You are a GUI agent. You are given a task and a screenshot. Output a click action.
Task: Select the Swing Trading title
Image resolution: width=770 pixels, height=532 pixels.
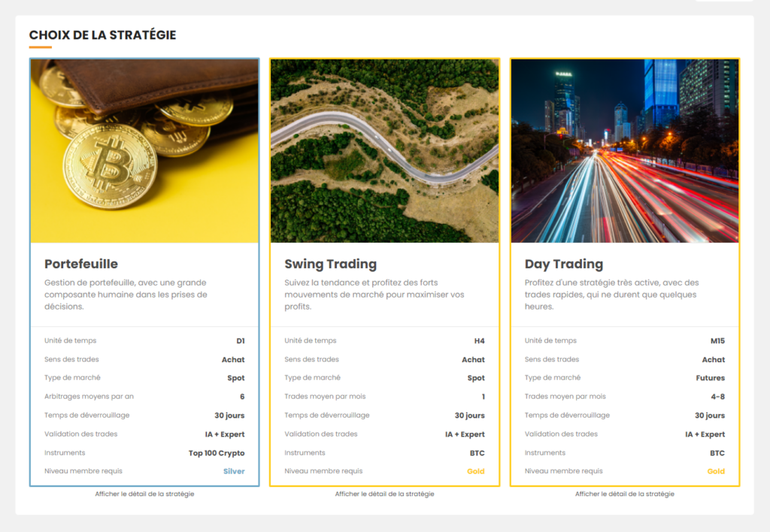(x=331, y=264)
